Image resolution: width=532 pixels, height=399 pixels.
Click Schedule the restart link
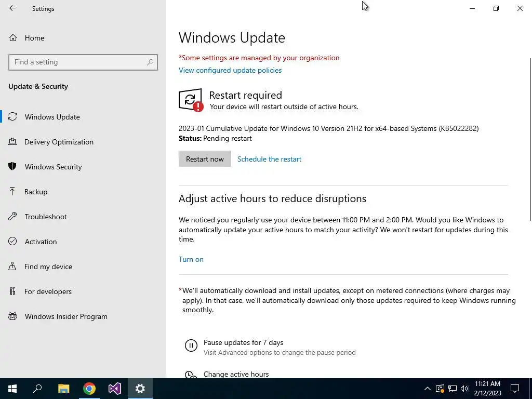tap(269, 159)
